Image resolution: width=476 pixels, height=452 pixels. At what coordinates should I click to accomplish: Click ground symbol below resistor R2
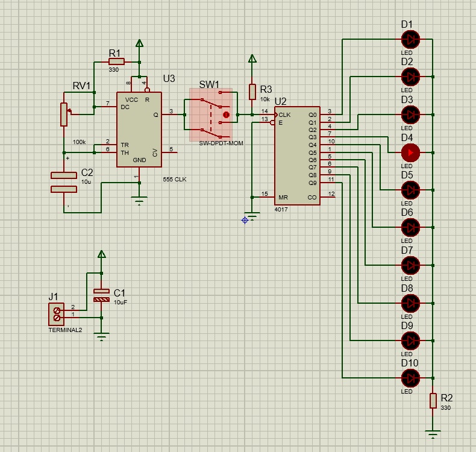tap(433, 435)
